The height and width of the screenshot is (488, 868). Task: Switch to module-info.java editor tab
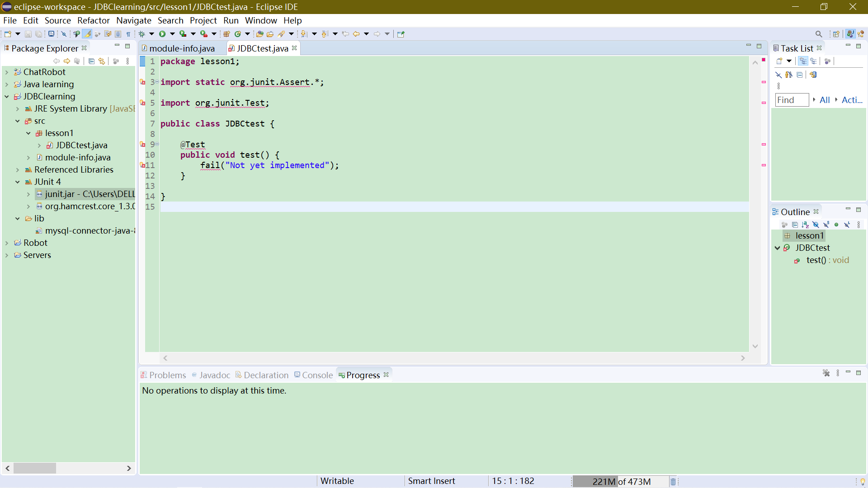click(x=178, y=48)
